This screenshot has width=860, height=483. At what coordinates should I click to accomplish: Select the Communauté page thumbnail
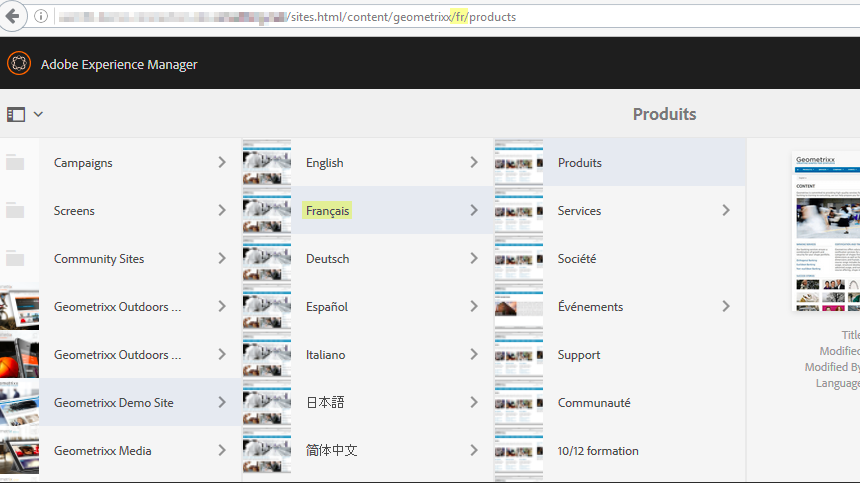pos(519,402)
